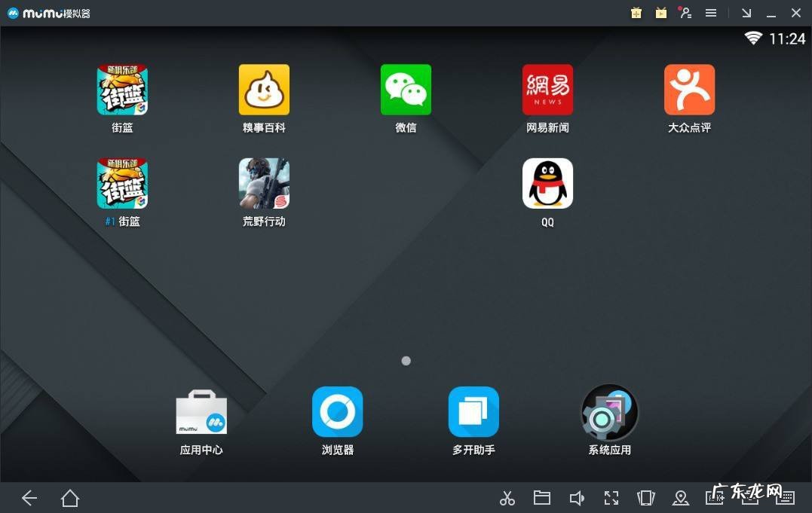The width and height of the screenshot is (812, 513).
Task: Mute the emulator volume
Action: tap(577, 498)
